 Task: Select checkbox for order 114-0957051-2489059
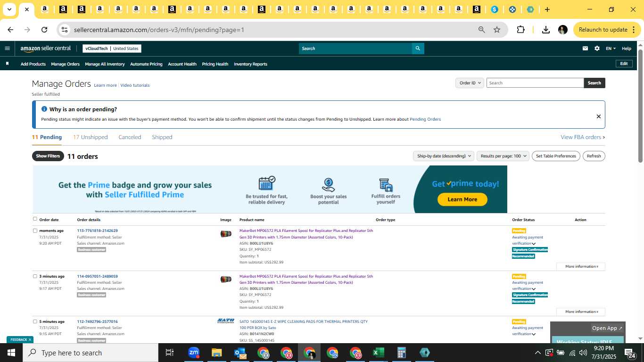coord(35,276)
